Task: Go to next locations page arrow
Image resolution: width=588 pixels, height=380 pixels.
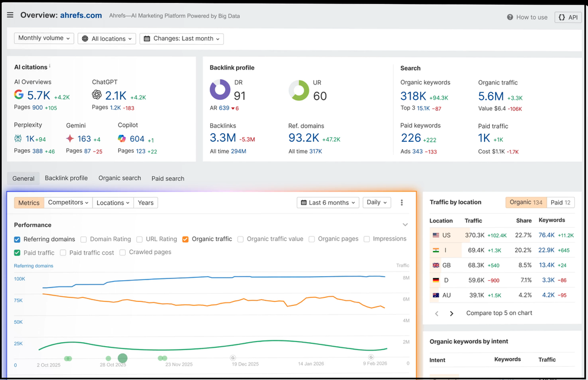Action: pyautogui.click(x=451, y=313)
